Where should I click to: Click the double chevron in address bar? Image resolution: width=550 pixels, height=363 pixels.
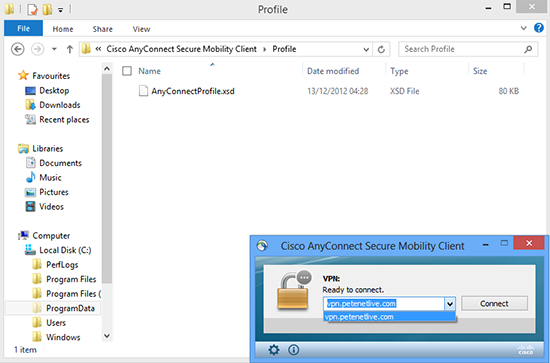coord(99,49)
